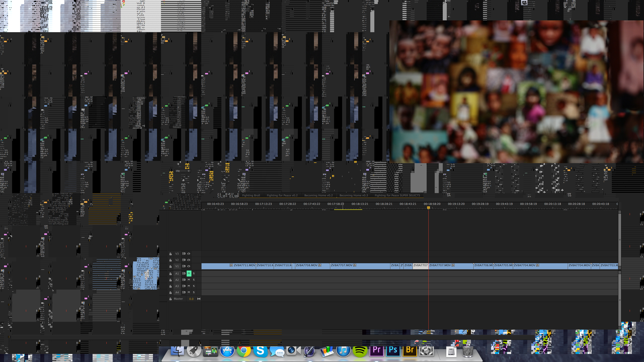Toggle lock on Master track

tap(171, 299)
